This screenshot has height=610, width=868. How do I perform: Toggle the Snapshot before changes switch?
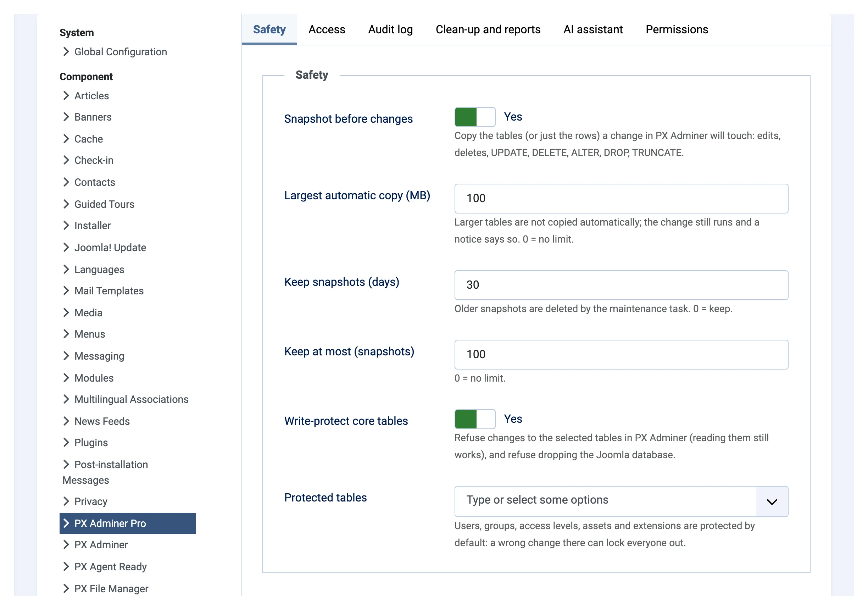tap(475, 117)
